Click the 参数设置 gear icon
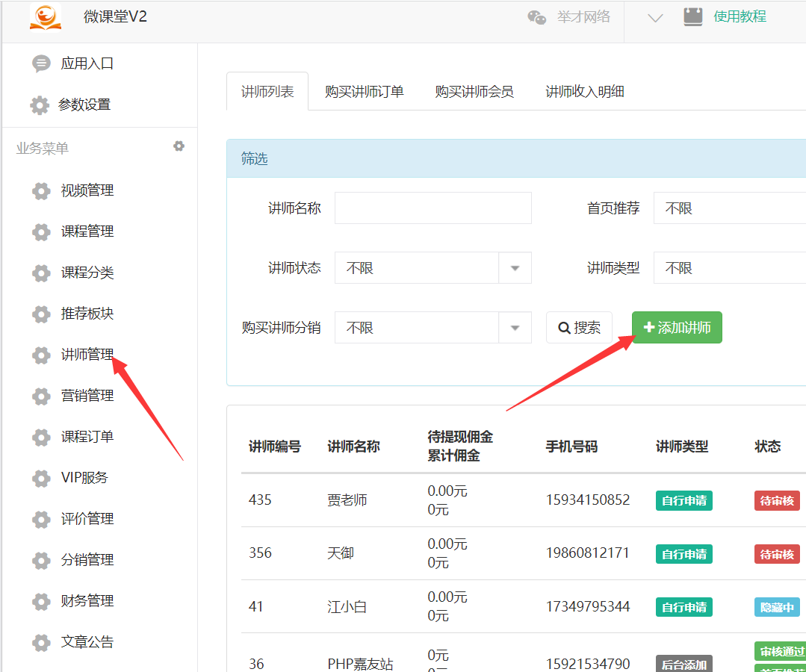Screen dimensions: 806x672 point(40,105)
